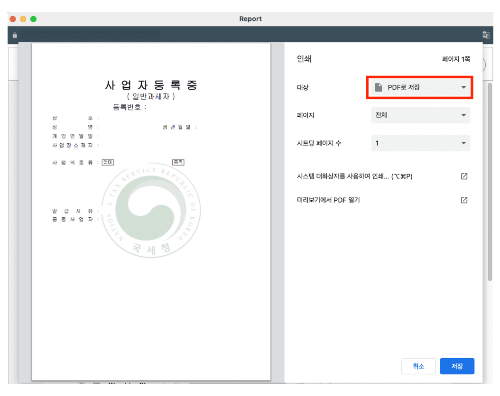
Task: Click external-link icon beside open PDF in Preview
Action: pyautogui.click(x=464, y=200)
